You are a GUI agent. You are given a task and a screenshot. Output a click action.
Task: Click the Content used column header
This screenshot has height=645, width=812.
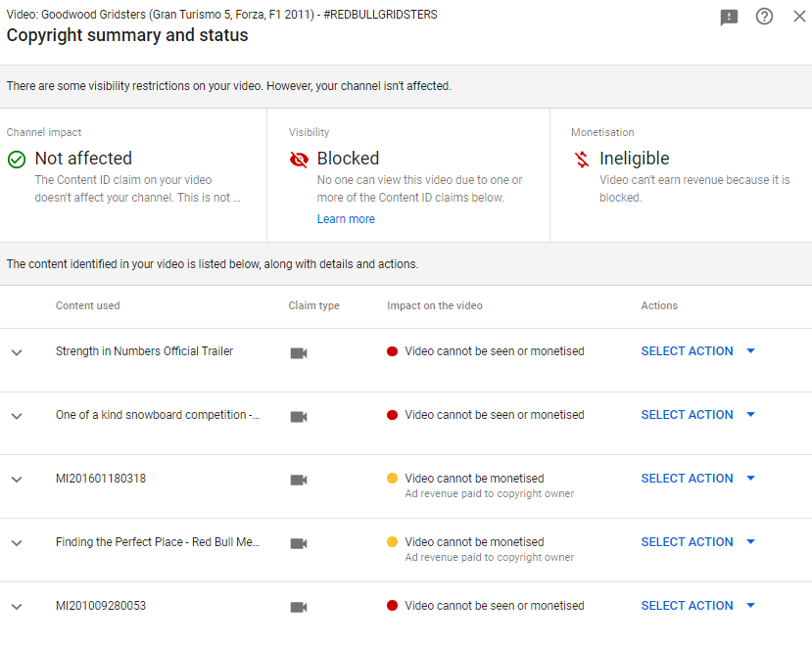click(x=87, y=305)
